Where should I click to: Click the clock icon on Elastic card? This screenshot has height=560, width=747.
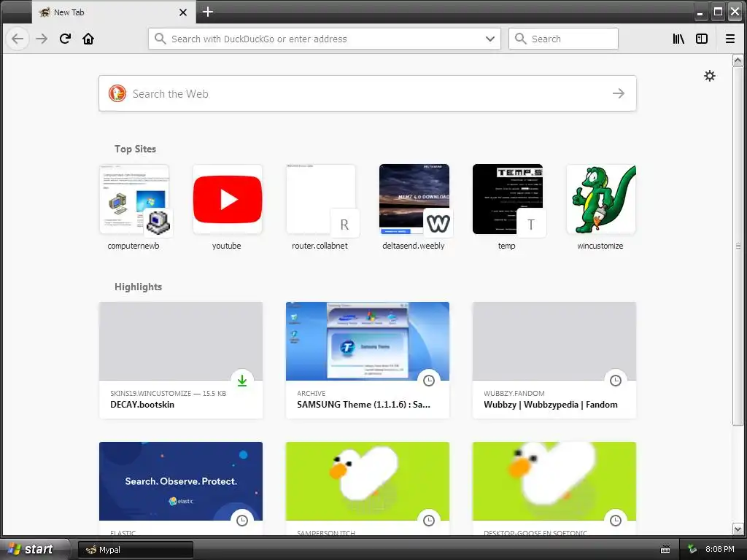click(x=242, y=521)
